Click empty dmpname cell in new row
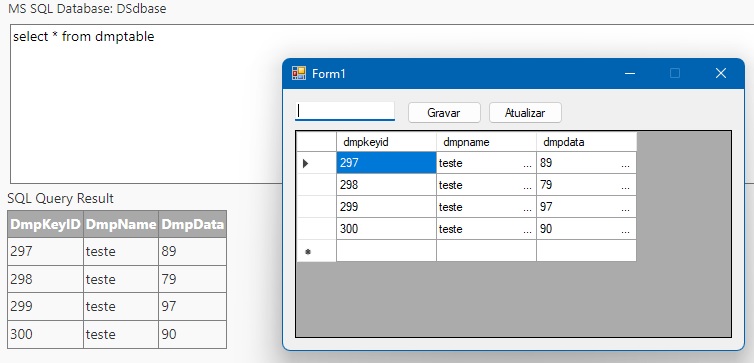The width and height of the screenshot is (754, 363). pos(486,251)
